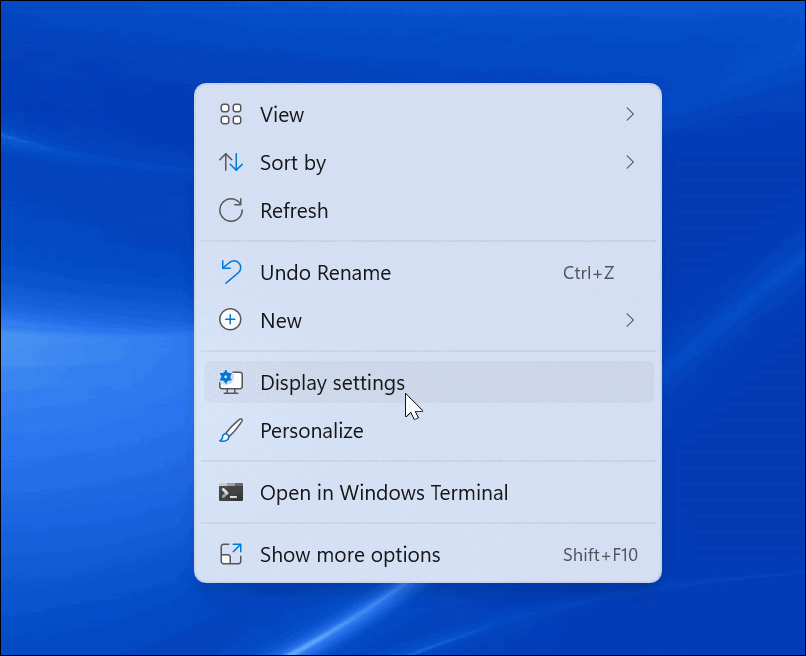
Task: Click the Shift+F10 shortcut text
Action: tap(600, 555)
